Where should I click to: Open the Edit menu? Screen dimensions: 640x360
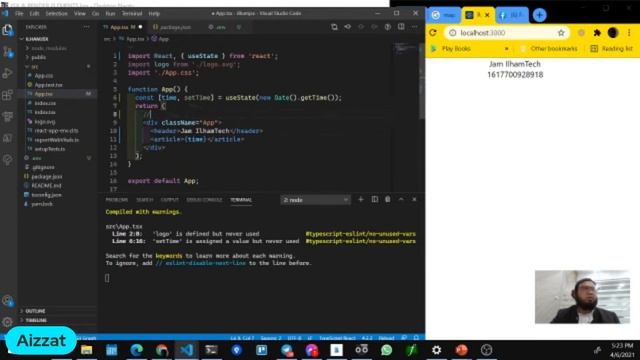click(34, 13)
